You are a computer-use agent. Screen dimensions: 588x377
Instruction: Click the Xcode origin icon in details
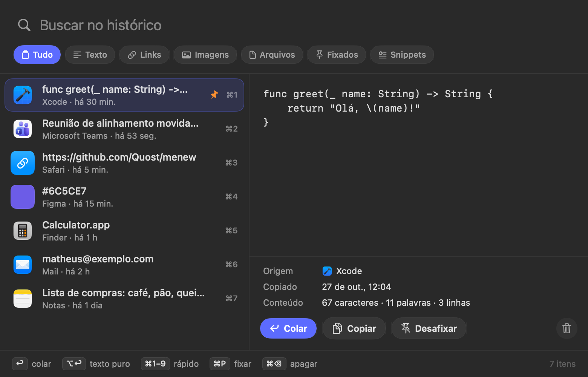[x=327, y=271]
